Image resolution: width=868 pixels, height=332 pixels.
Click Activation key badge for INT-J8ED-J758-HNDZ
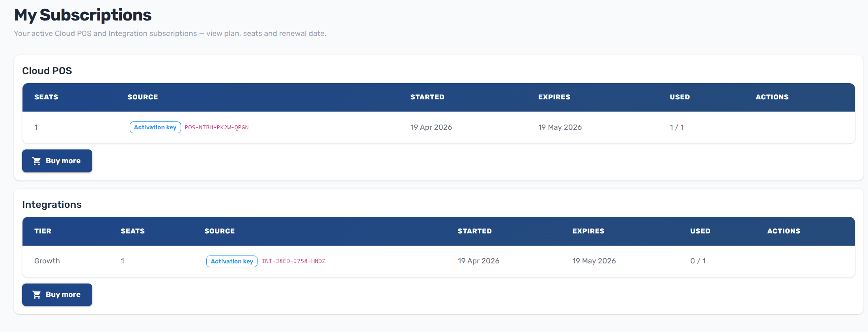[x=232, y=261]
